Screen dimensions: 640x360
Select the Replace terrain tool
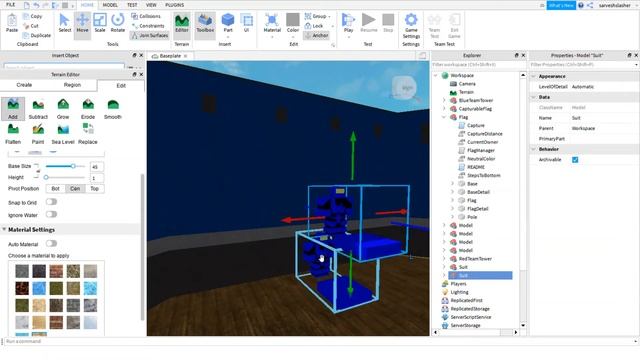pyautogui.click(x=88, y=134)
